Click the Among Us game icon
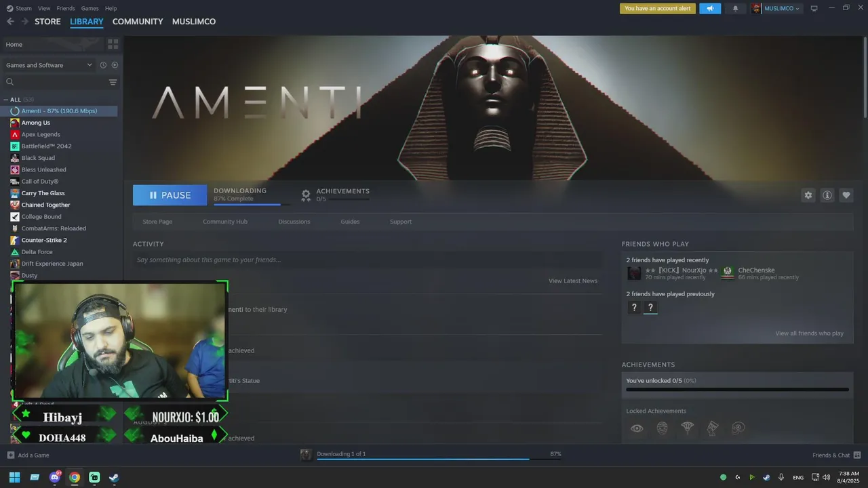Viewport: 868px width, 488px height. point(15,123)
